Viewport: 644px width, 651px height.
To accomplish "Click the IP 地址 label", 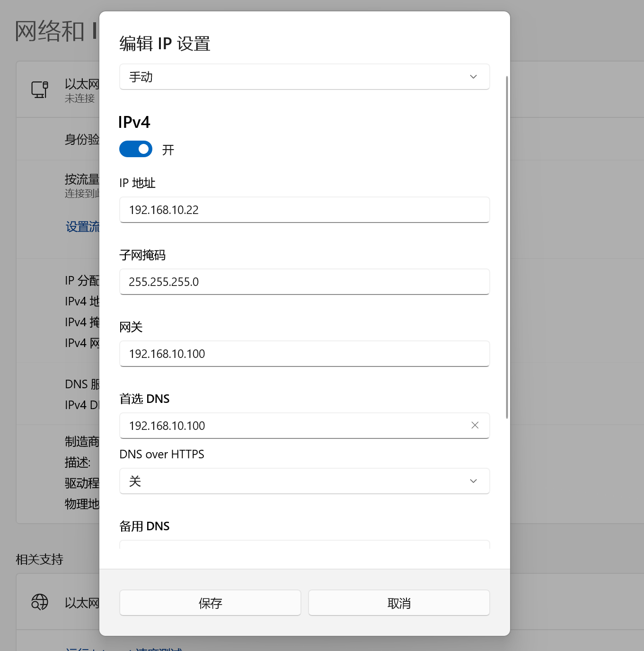I will [x=137, y=183].
